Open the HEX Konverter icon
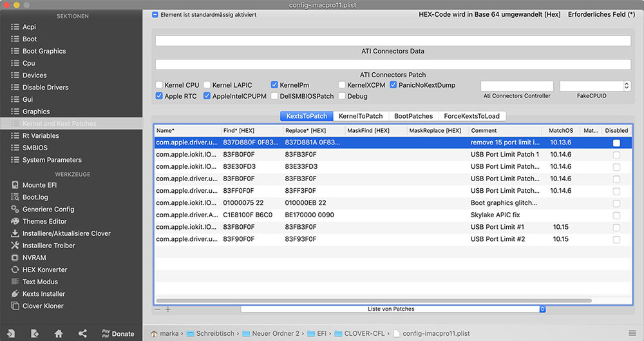This screenshot has width=644, height=341. (x=15, y=269)
